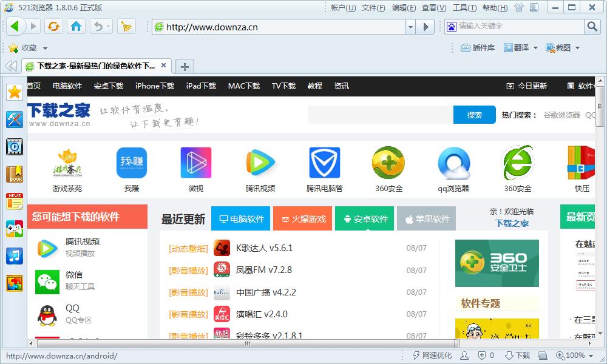Click the 腾讯视频 app icon in top row

coord(260,163)
